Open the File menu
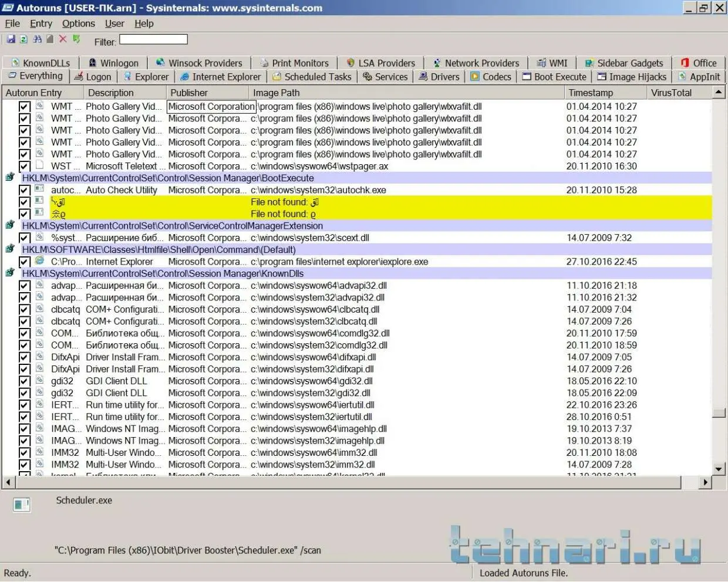 tap(12, 23)
